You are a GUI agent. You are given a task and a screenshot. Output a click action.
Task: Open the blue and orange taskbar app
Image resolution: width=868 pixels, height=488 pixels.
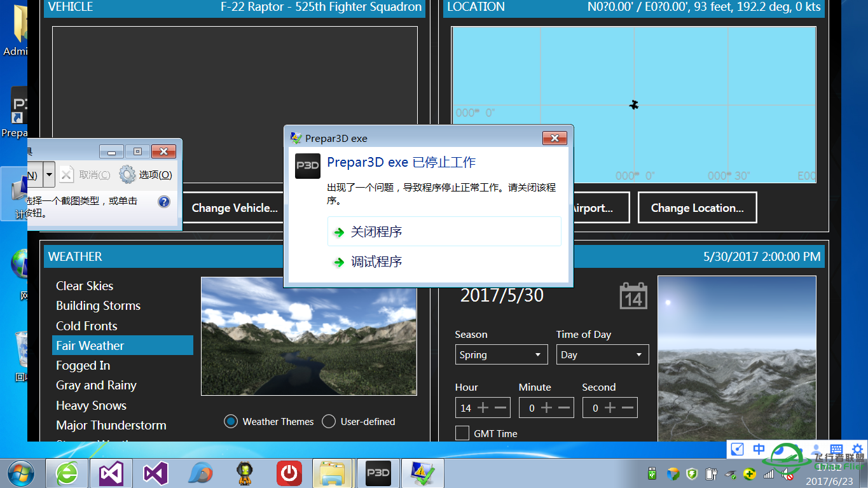[200, 473]
